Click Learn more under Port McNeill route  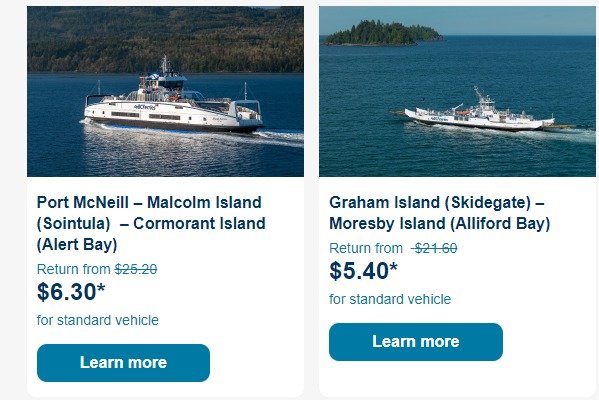[x=123, y=363]
